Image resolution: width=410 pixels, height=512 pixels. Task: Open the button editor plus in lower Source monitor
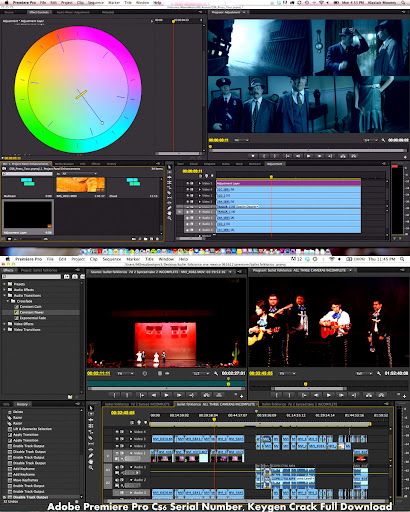241,396
